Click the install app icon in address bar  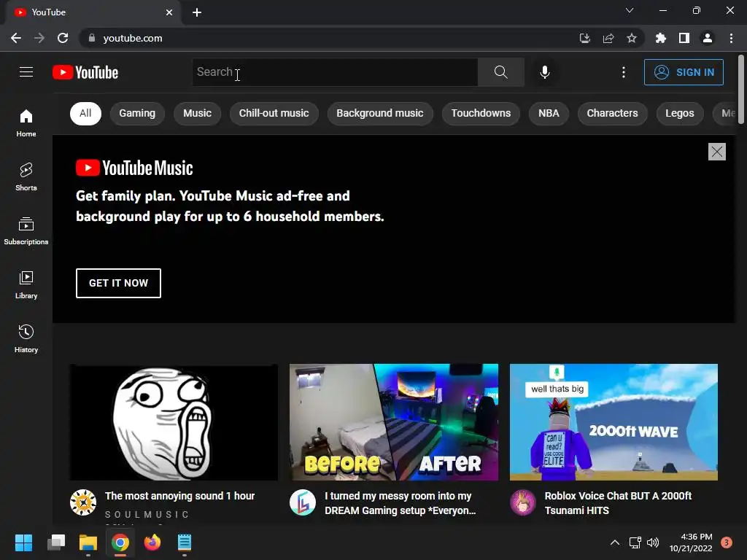[584, 38]
